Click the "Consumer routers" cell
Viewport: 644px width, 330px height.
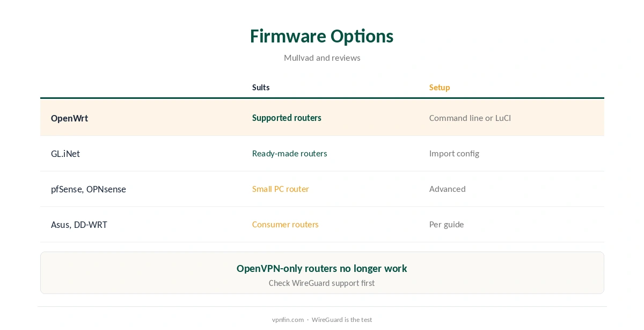click(286, 224)
